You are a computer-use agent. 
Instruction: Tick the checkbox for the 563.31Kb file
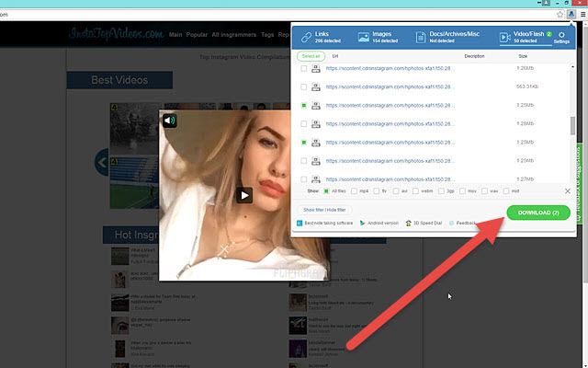pos(304,86)
